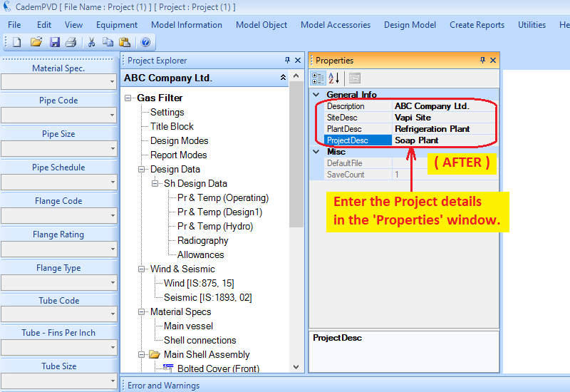The image size is (570, 392).
Task: Select the Shell connections tree item
Action: (200, 340)
